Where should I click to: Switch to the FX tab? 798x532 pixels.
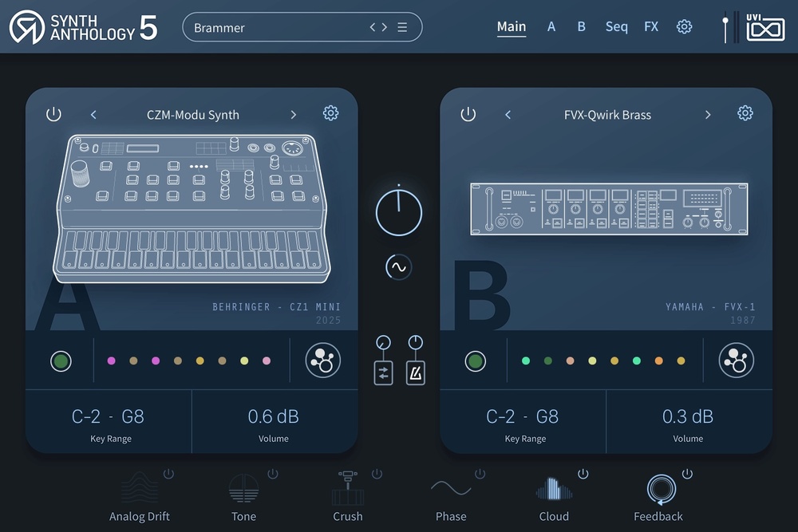pyautogui.click(x=651, y=26)
